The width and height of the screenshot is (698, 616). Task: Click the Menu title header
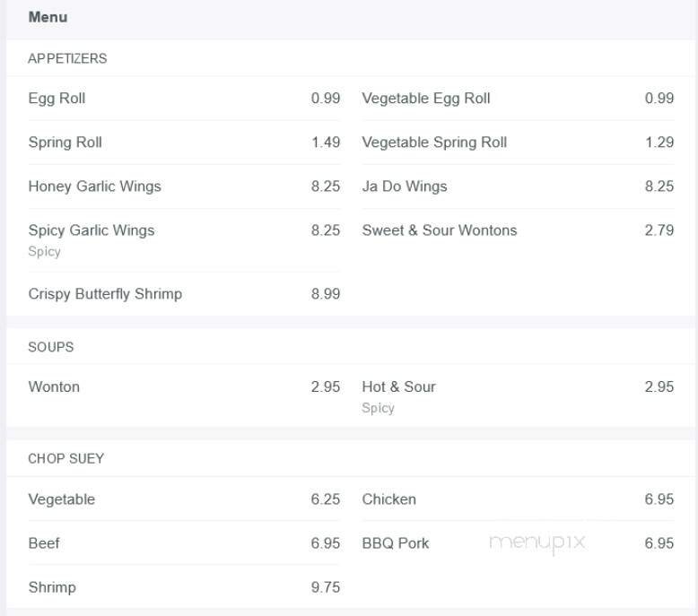pyautogui.click(x=48, y=17)
